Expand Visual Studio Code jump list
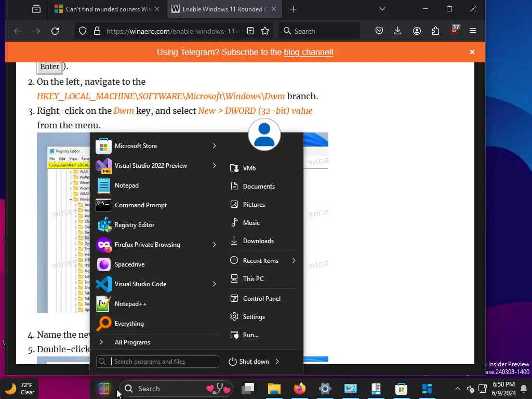This screenshot has height=399, width=532. [x=214, y=284]
